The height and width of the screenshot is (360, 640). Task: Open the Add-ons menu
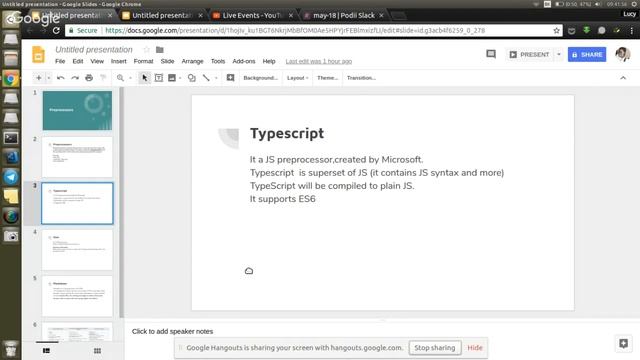(244, 61)
